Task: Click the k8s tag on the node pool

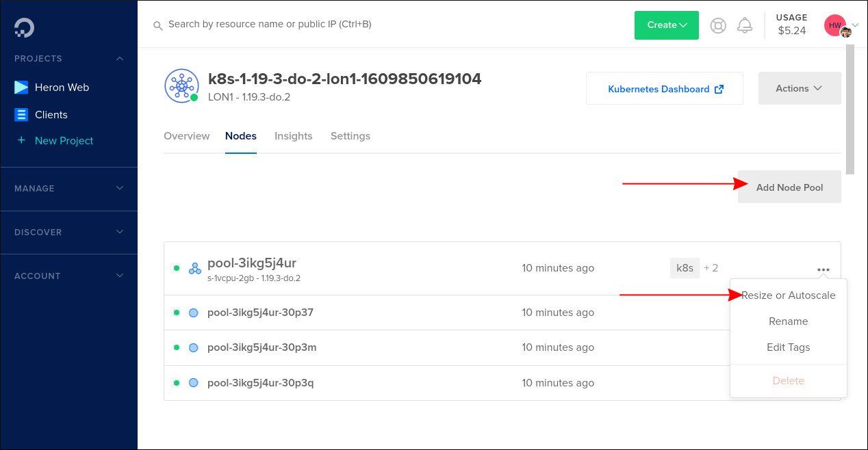Action: (x=685, y=268)
